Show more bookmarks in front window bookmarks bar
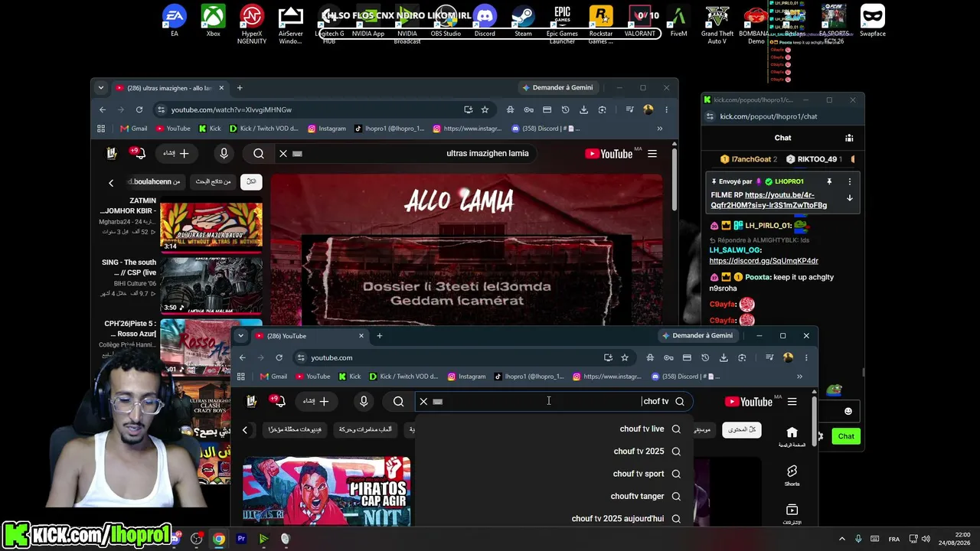The image size is (980, 551). pyautogui.click(x=799, y=377)
